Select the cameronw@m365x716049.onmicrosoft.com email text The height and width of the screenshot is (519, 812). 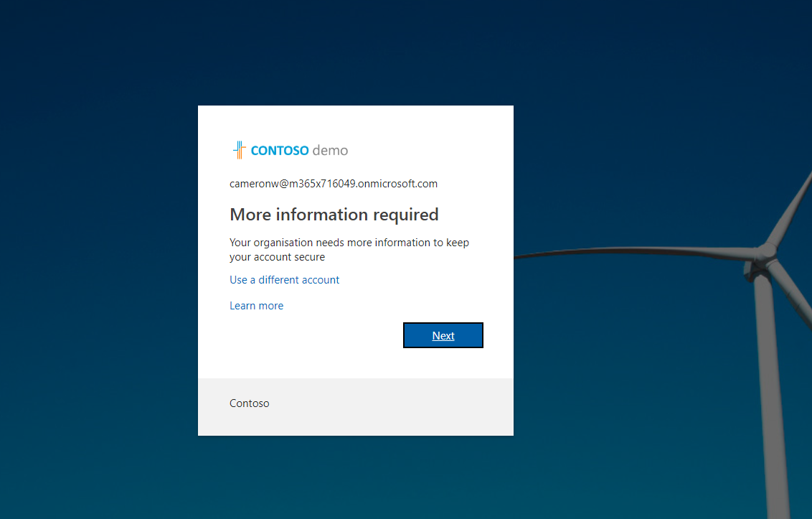[x=334, y=184]
